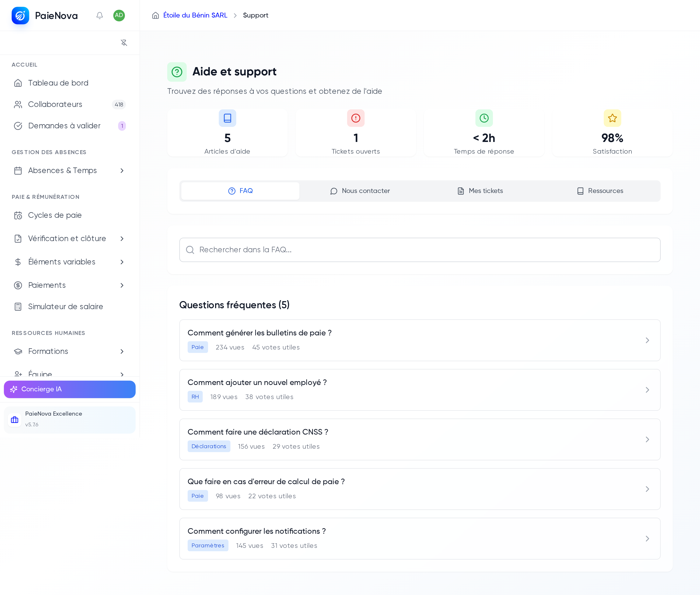Click the Simulateur de salaire calculator icon
Viewport: 700px width, 595px height.
[x=18, y=306]
